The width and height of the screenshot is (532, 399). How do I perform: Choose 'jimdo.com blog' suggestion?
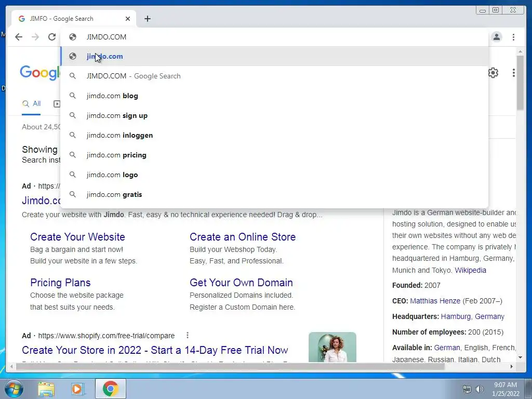point(274,96)
